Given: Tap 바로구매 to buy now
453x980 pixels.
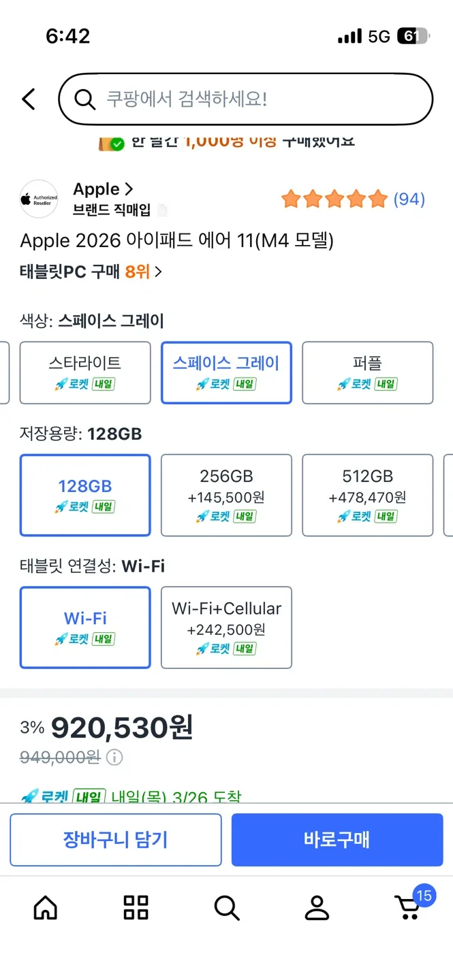Looking at the screenshot, I should point(337,839).
